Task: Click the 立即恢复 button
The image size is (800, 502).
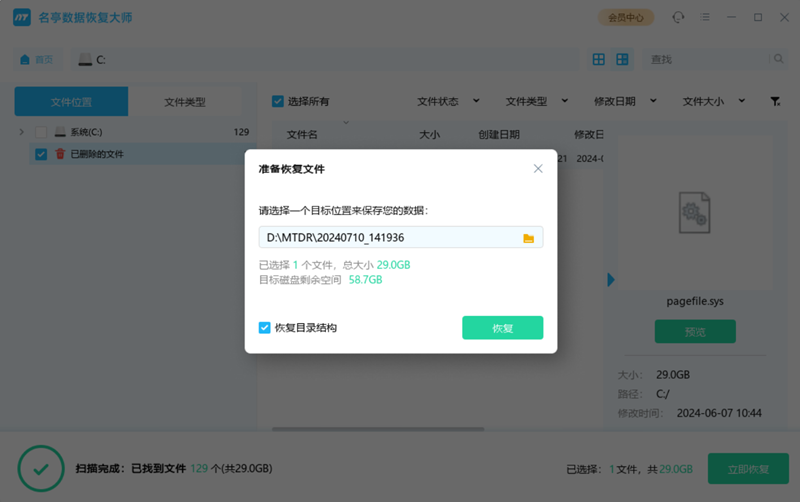Action: pos(748,469)
